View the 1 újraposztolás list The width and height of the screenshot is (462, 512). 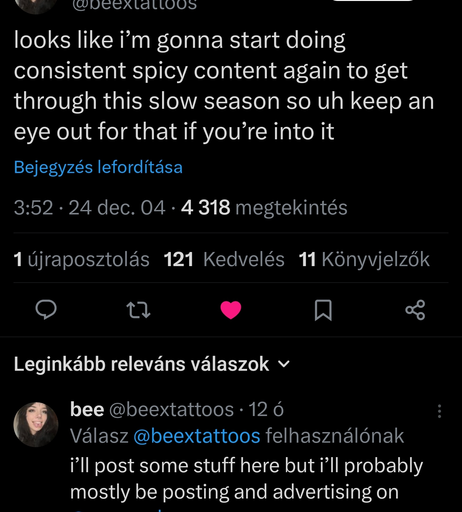point(81,259)
